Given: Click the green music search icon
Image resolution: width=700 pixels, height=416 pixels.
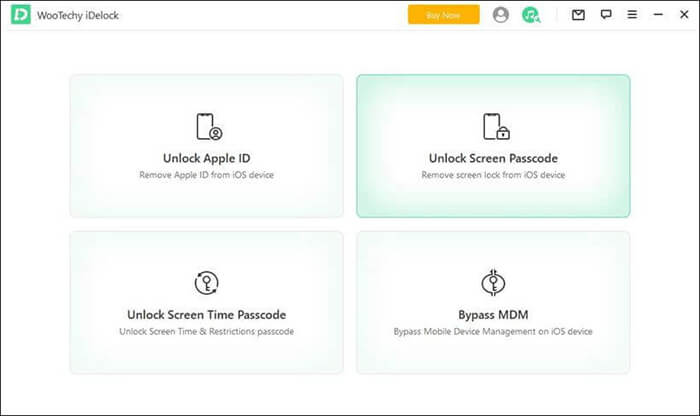Looking at the screenshot, I should [530, 15].
